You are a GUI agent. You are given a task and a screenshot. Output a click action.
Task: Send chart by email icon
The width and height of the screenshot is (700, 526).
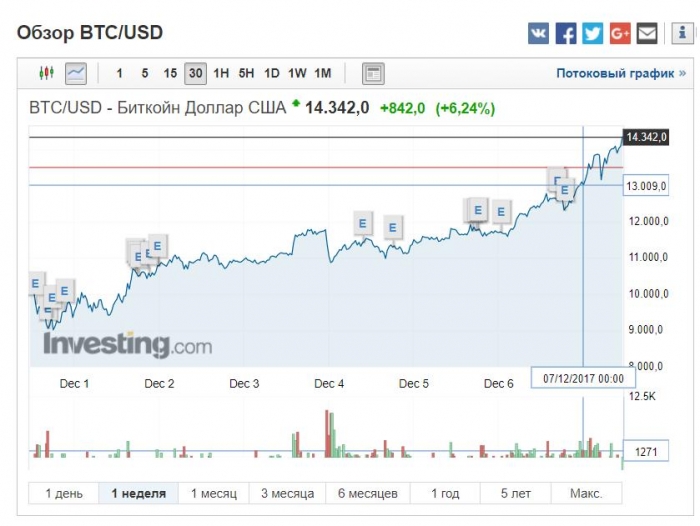[x=647, y=33]
